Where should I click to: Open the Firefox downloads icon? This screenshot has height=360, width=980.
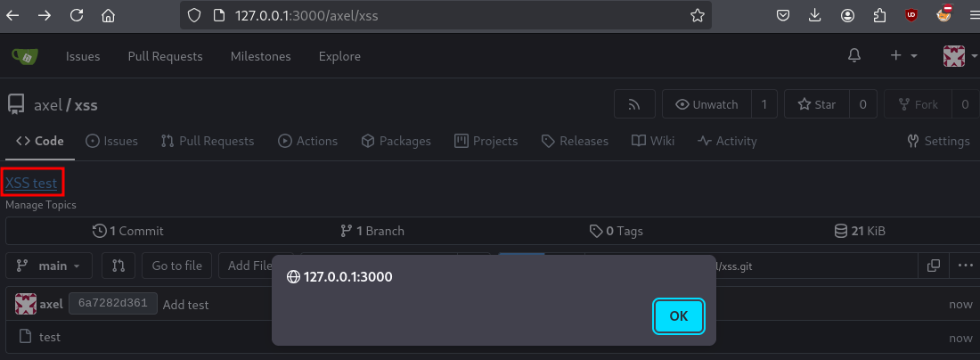pyautogui.click(x=815, y=15)
